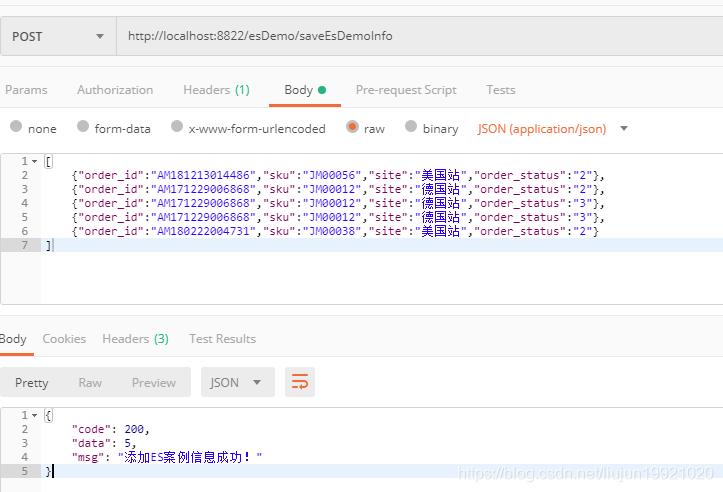Click sku value "JM00056" in line 2
This screenshot has height=492, width=723.
click(332, 175)
